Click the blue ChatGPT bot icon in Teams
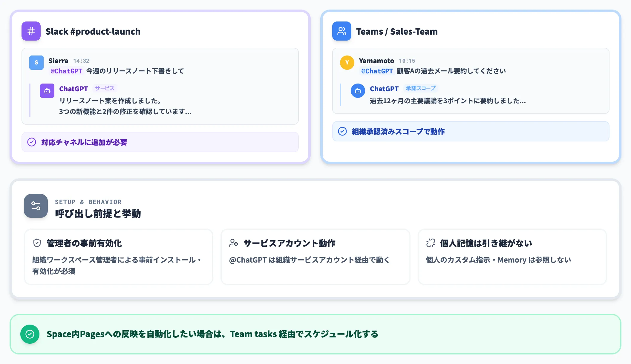The width and height of the screenshot is (631, 364). [x=358, y=91]
